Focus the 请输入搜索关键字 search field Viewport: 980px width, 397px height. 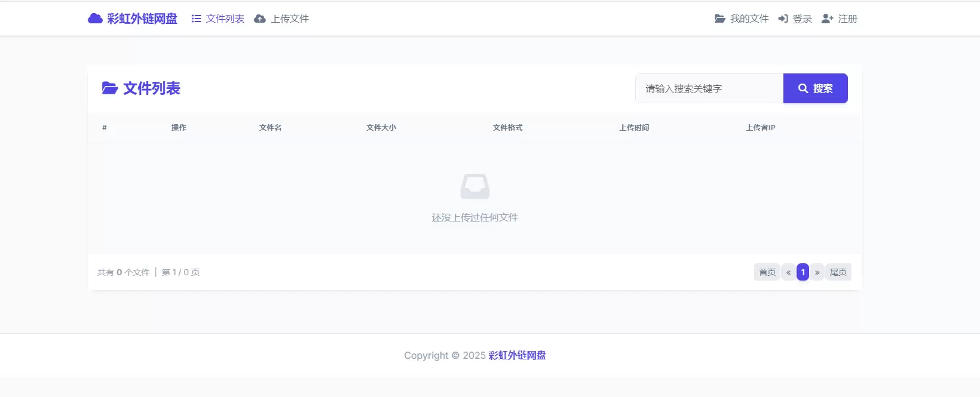click(x=709, y=88)
